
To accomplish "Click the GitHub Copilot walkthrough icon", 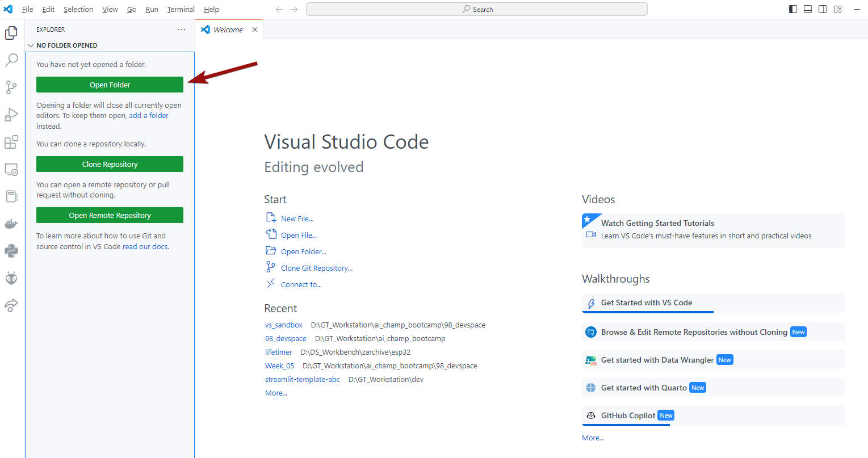I will (x=591, y=415).
